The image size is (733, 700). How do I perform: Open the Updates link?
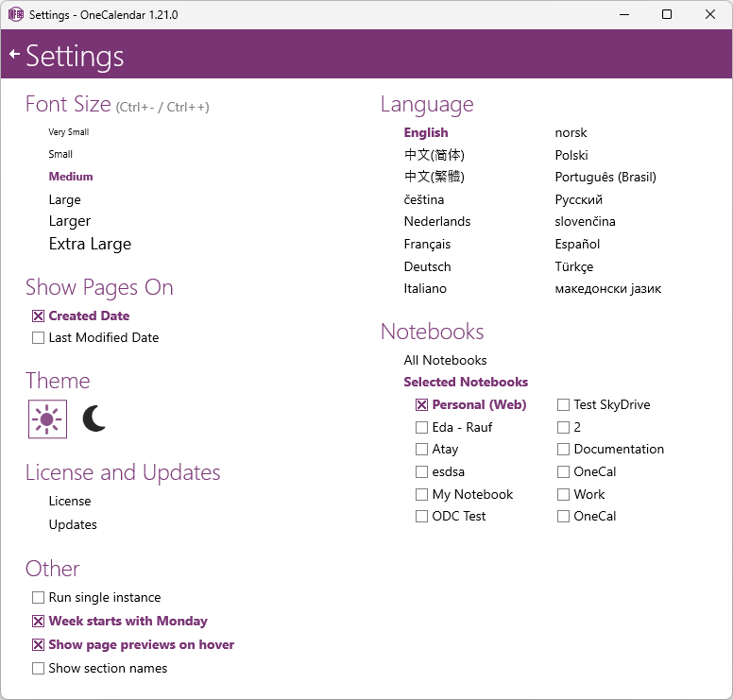click(73, 524)
